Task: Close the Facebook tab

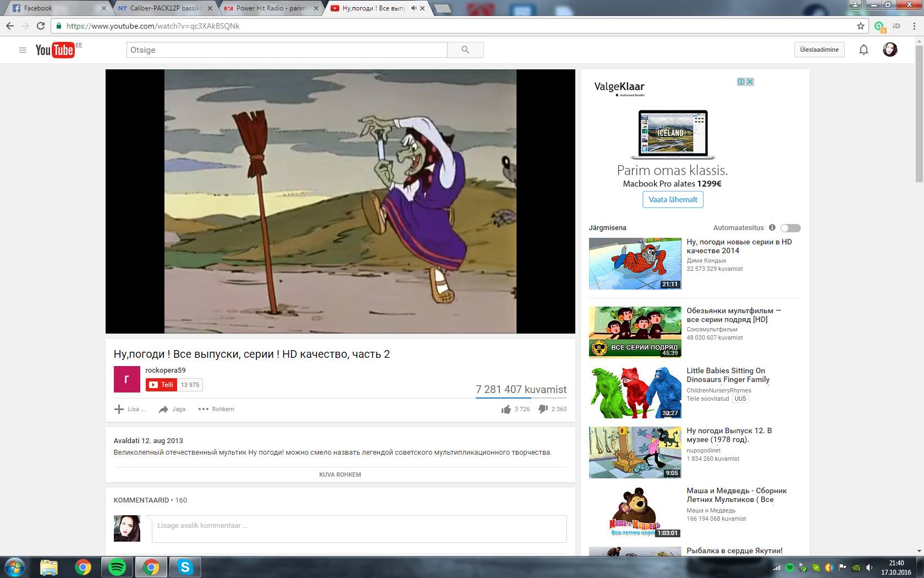Action: click(x=105, y=8)
